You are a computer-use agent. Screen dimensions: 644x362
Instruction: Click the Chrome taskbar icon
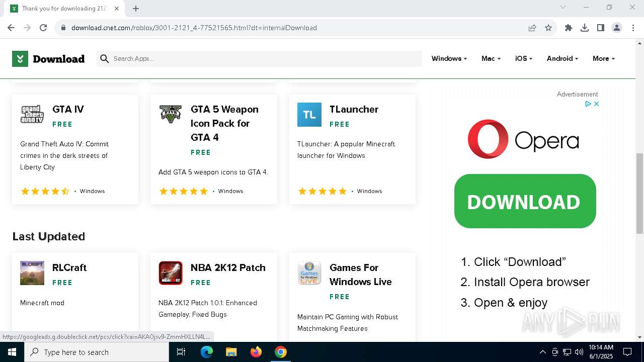281,352
